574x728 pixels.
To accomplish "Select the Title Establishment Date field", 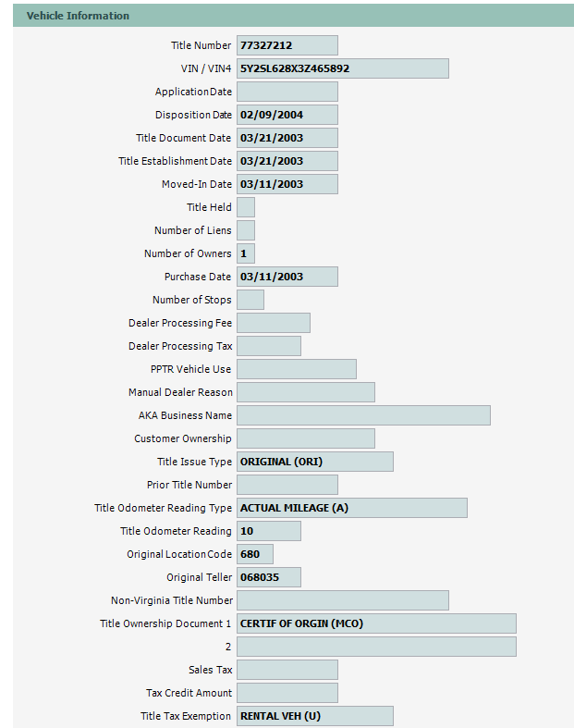I will tap(287, 161).
